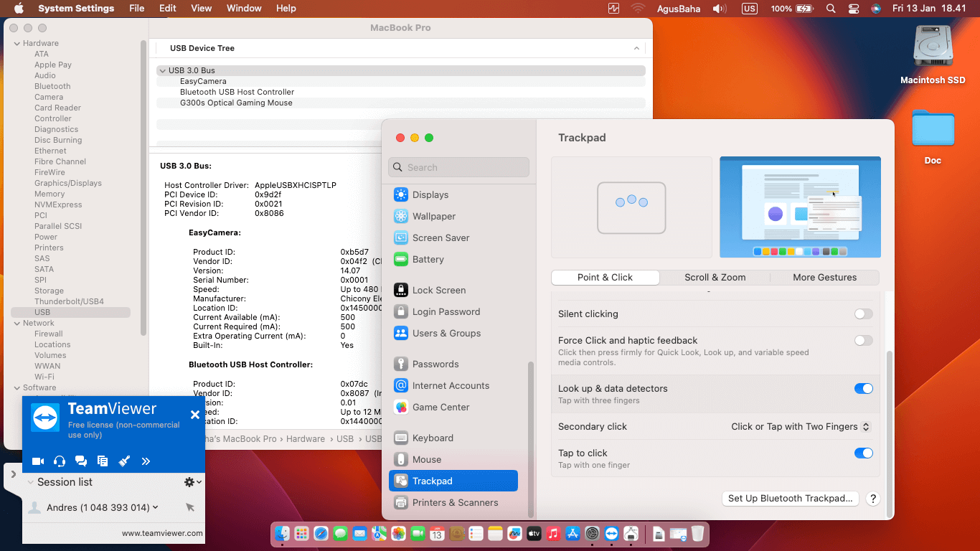Open Spotlight search in menu bar
Screen dimensions: 980x551
point(831,9)
